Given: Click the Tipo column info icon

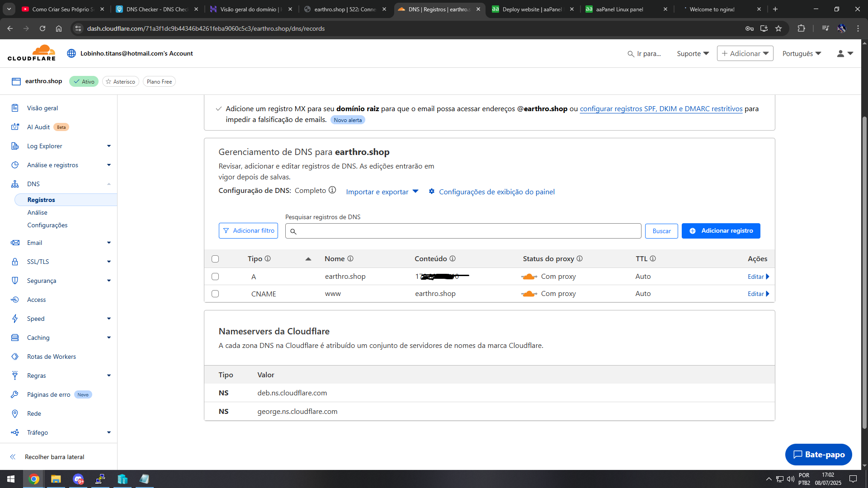Looking at the screenshot, I should pos(268,258).
